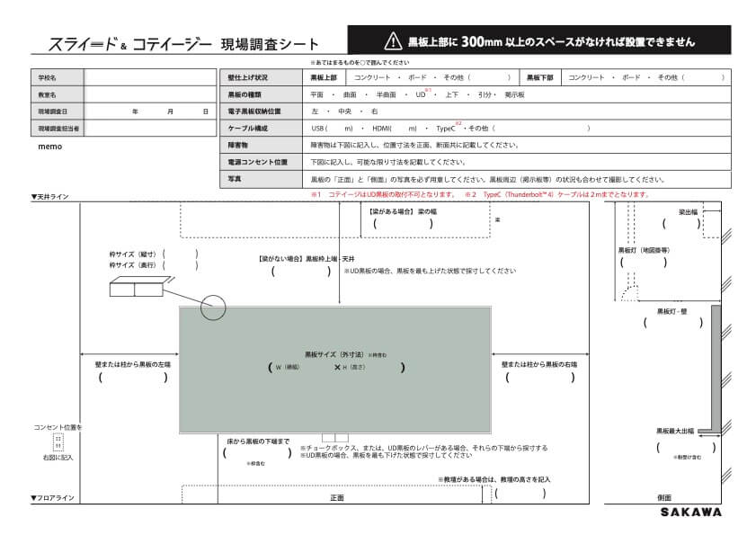The height and width of the screenshot is (535, 756).
Task: Click blank under 壁または柱から黒板の右端
Action: coord(540,378)
